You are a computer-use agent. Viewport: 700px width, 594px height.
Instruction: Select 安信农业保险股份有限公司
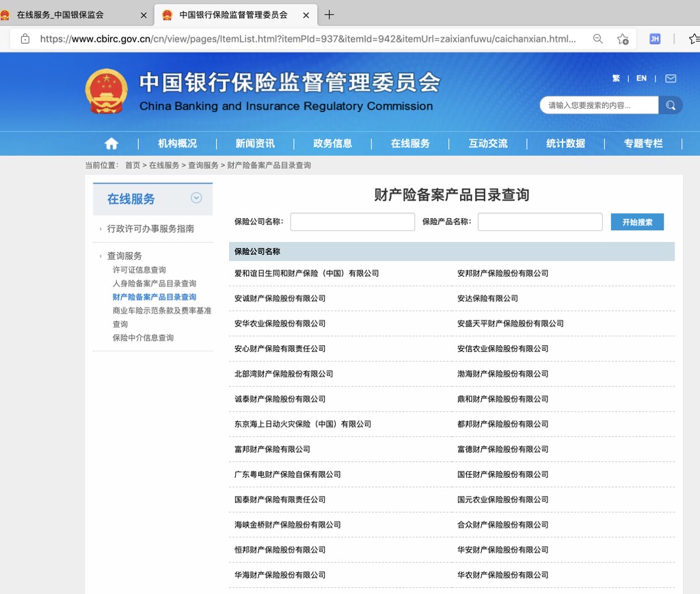pos(502,349)
